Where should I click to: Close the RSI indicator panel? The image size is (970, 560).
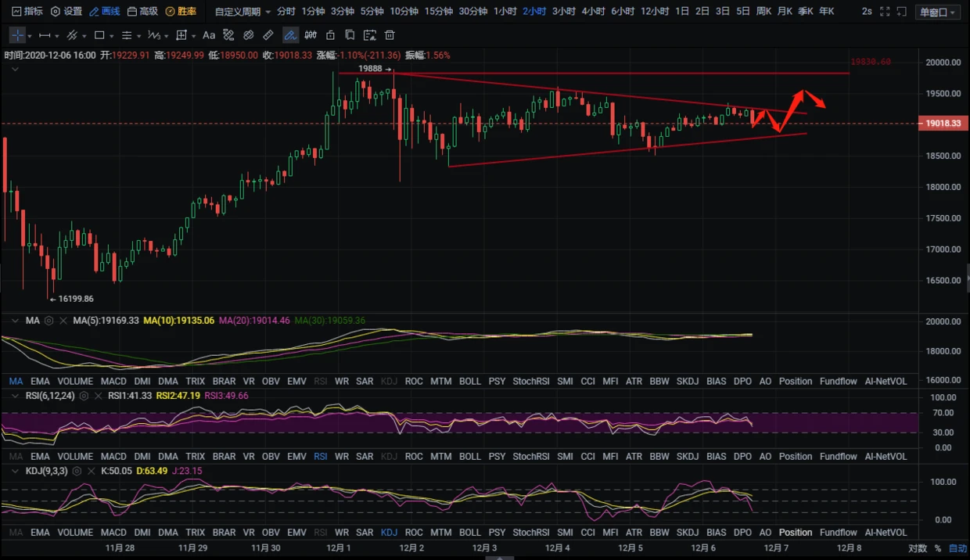[98, 396]
